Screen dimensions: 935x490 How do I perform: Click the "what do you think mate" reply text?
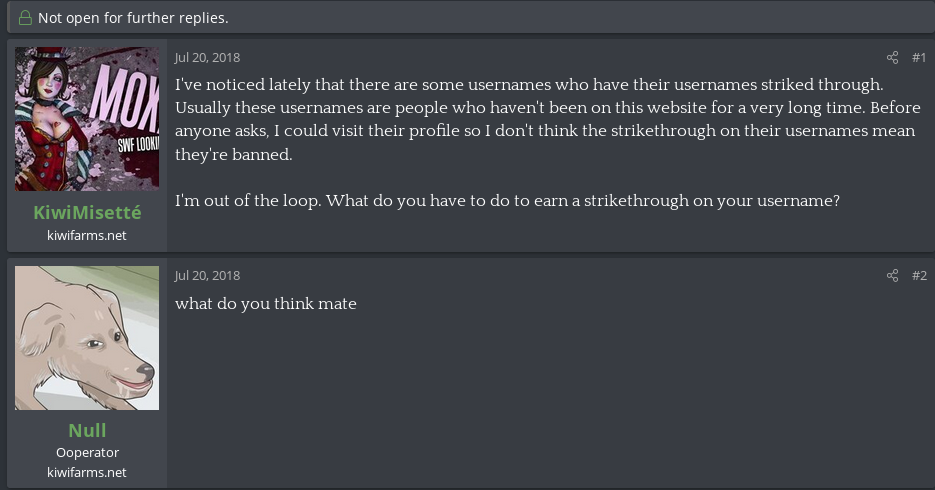266,303
